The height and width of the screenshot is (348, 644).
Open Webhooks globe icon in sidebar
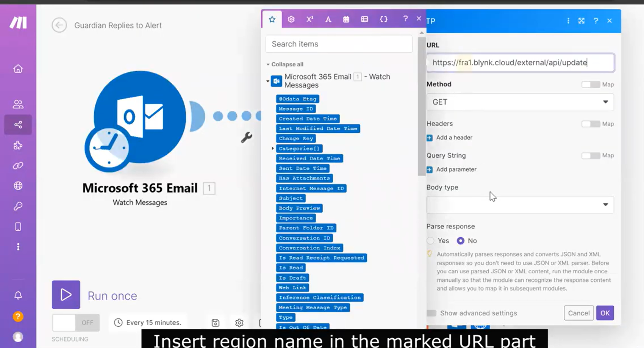(x=18, y=186)
